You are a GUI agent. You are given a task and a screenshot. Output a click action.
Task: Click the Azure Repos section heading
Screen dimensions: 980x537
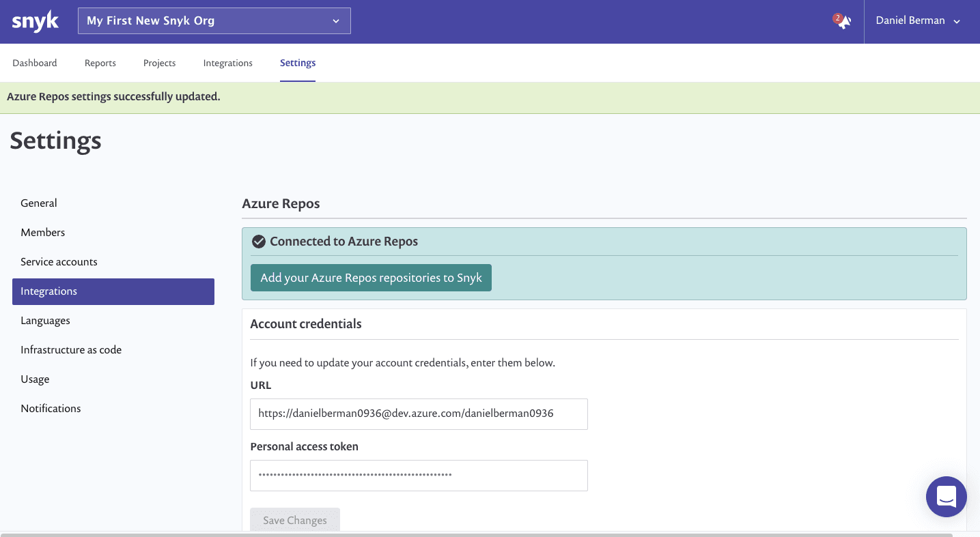[x=281, y=203]
